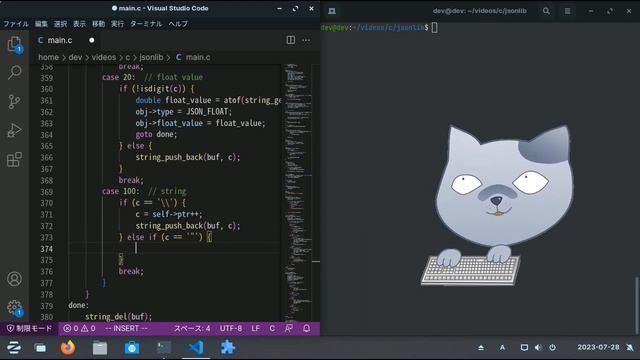Viewport: 640px width, 360px height.
Task: Open the editor More Actions menu
Action: [306, 40]
